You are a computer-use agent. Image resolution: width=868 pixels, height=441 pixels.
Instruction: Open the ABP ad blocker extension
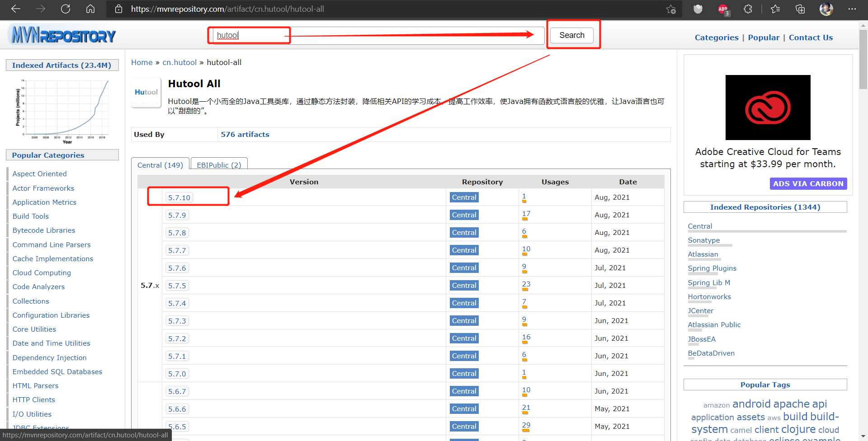tap(723, 9)
